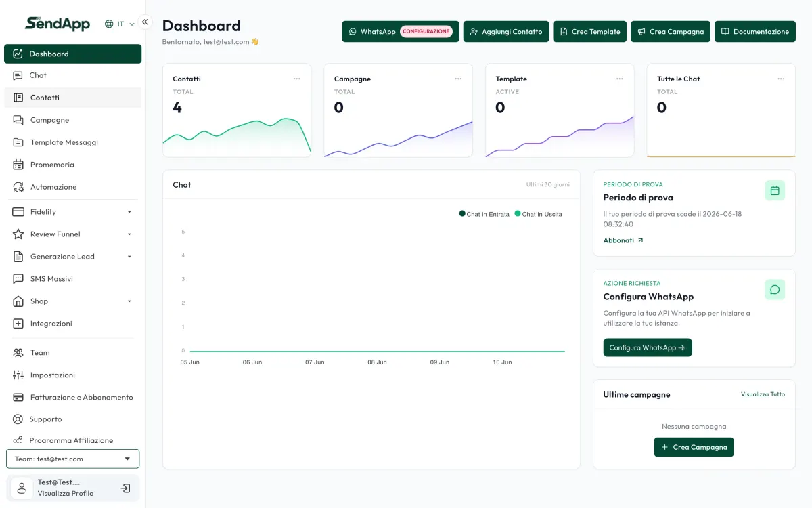Open Template Messaggi section
812x508 pixels.
(x=73, y=142)
